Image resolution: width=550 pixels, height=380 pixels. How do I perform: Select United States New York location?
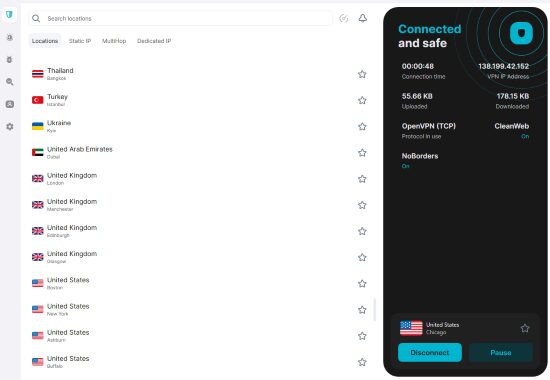tap(199, 309)
